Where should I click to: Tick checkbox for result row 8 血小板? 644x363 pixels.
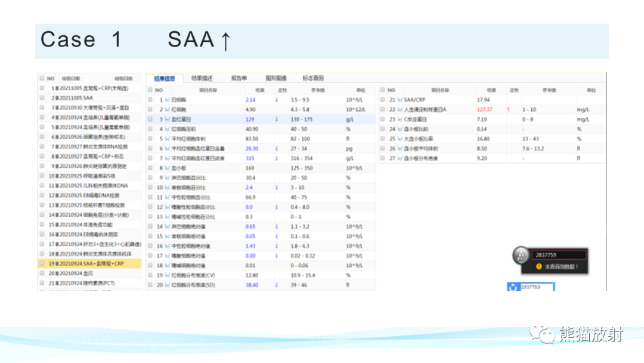click(150, 168)
